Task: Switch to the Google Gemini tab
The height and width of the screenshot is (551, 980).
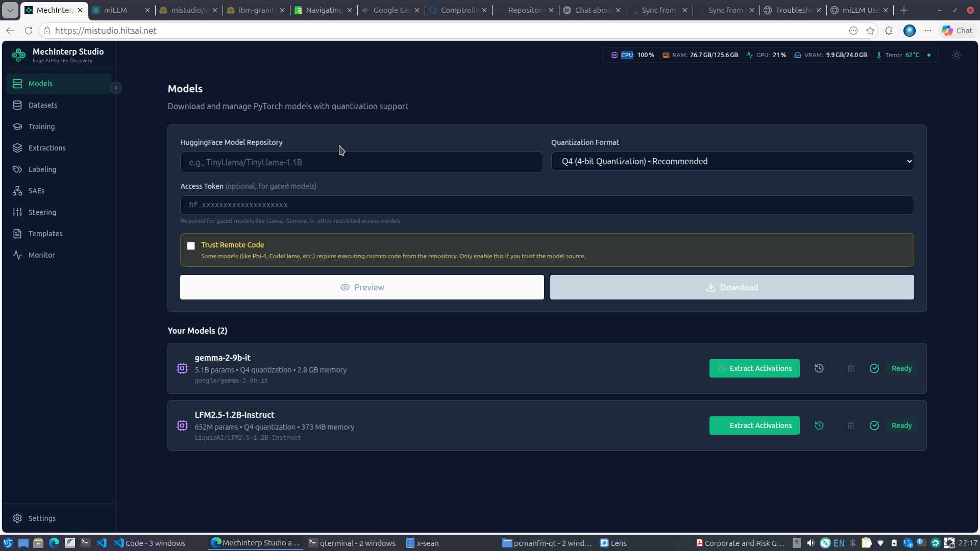Action: [391, 10]
